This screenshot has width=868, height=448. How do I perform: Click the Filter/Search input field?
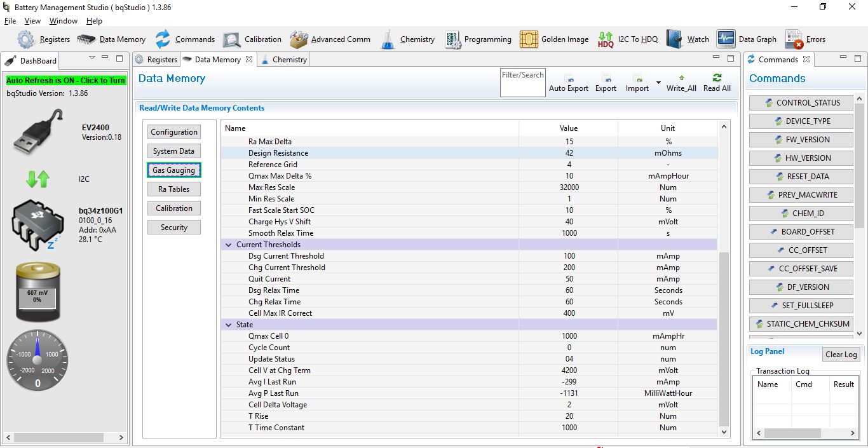pos(523,83)
